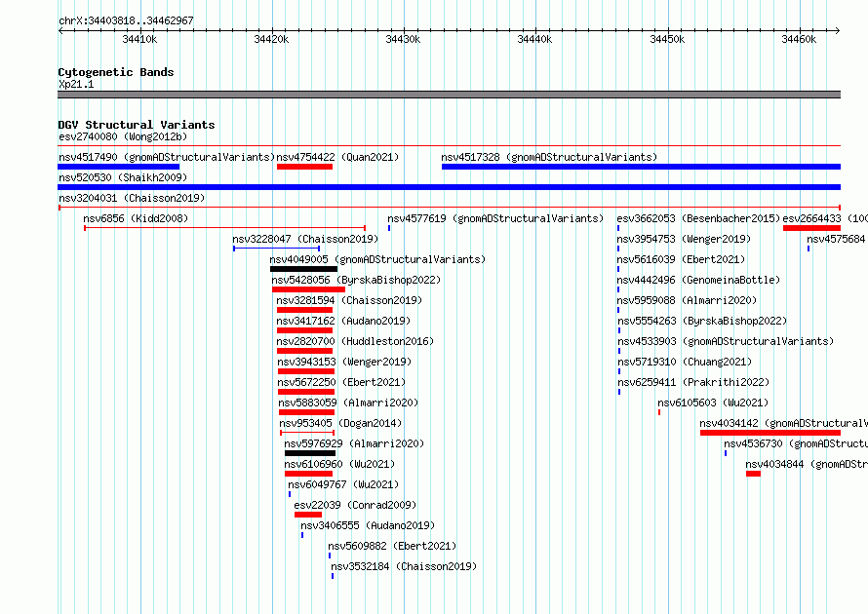This screenshot has width=868, height=614.
Task: Open the nsv4034844 variant label
Action: point(806,464)
